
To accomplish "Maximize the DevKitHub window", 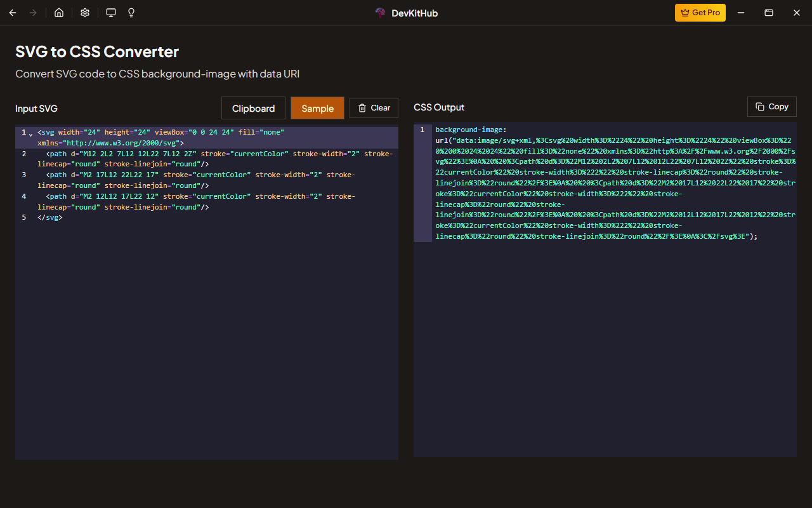I will [x=769, y=13].
